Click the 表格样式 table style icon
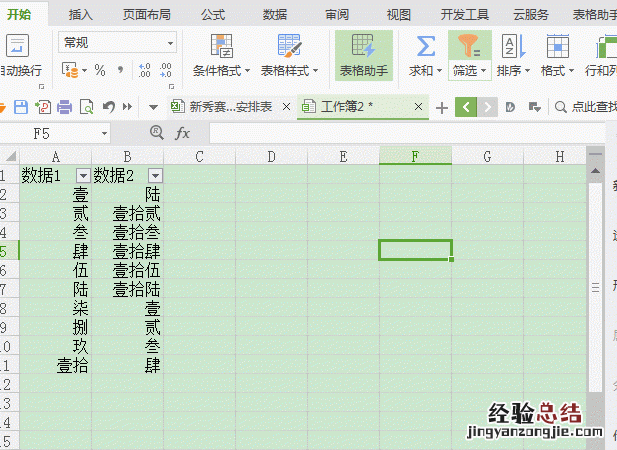 pos(289,46)
